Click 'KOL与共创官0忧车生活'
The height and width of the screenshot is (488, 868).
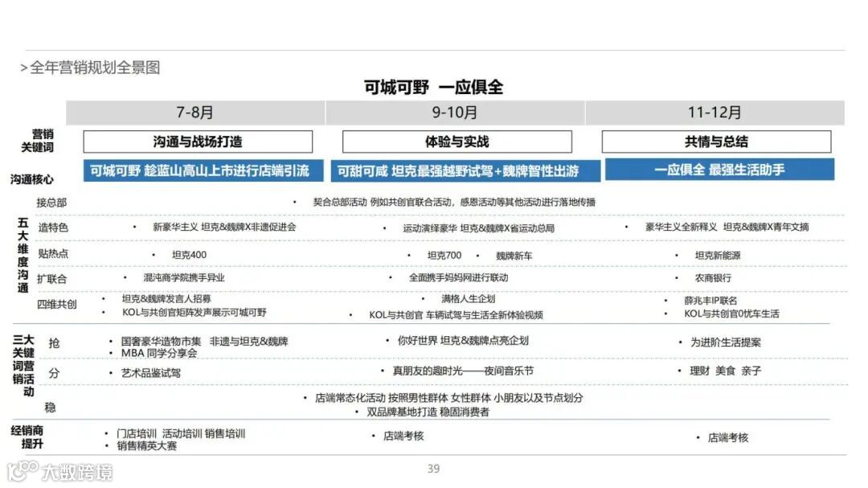click(731, 314)
